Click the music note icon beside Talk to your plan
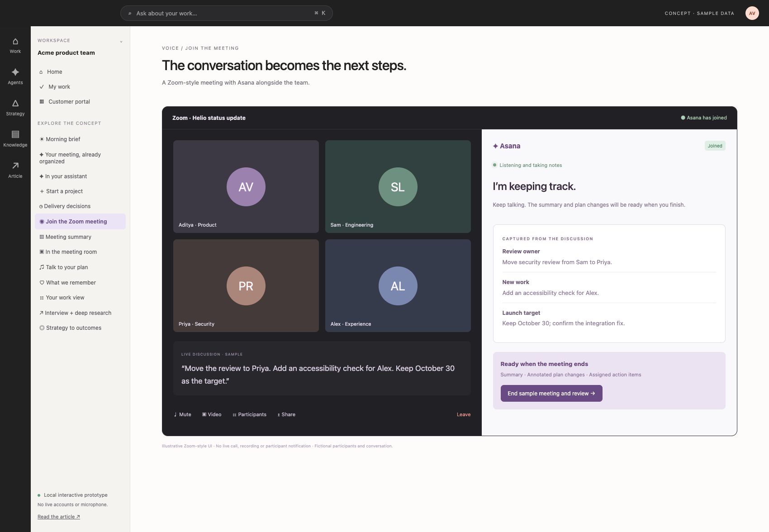 click(42, 267)
